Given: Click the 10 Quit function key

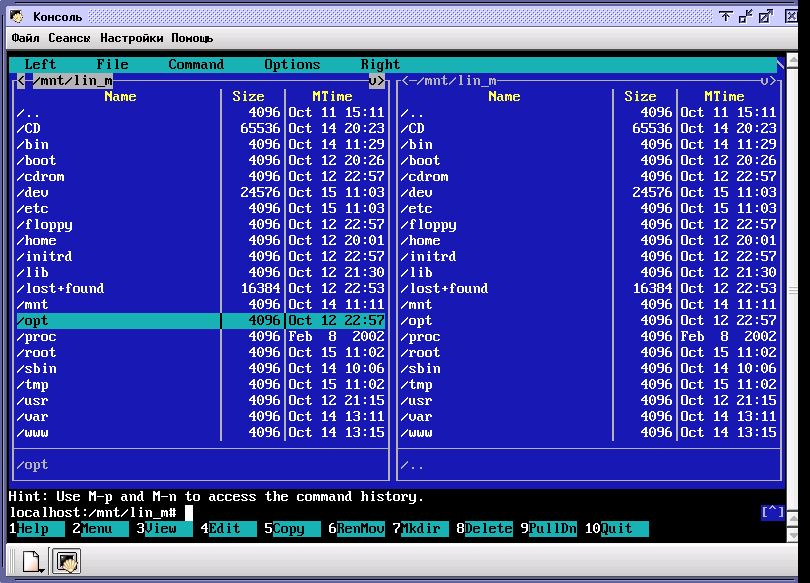Looking at the screenshot, I should coord(617,529).
